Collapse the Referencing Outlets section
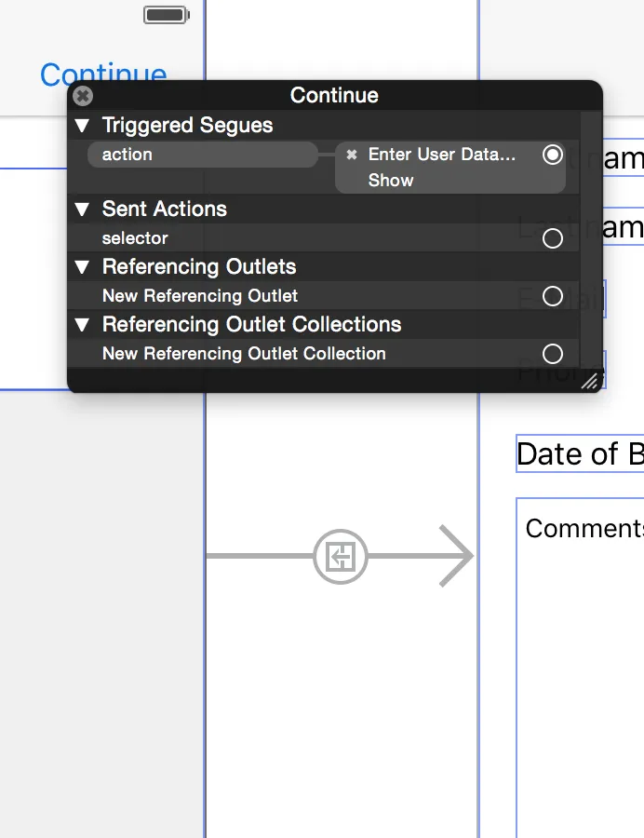644x838 pixels. tap(83, 267)
